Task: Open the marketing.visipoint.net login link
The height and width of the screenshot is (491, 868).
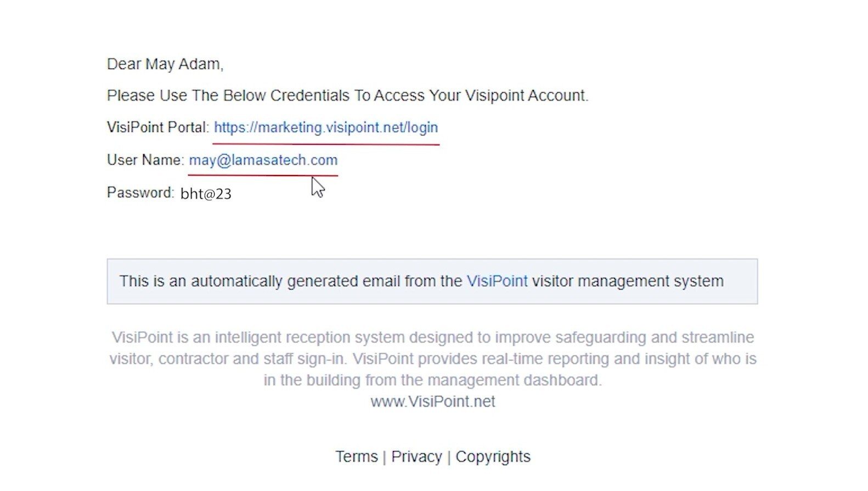Action: [326, 128]
